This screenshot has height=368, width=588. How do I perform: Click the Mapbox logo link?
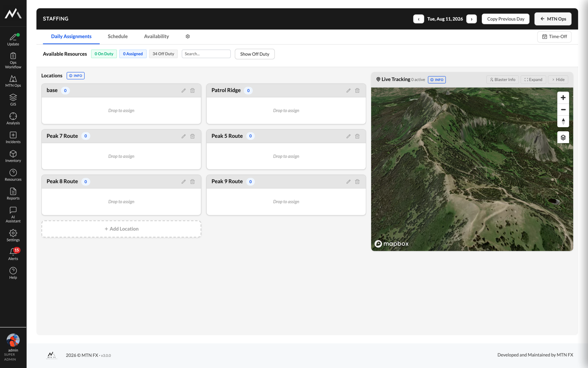pyautogui.click(x=392, y=244)
